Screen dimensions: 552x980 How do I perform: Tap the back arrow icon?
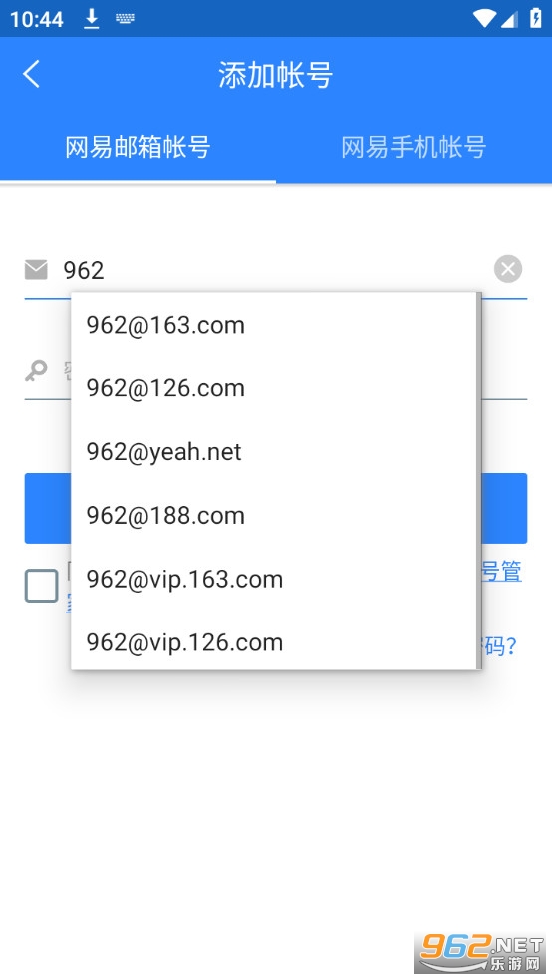31,74
